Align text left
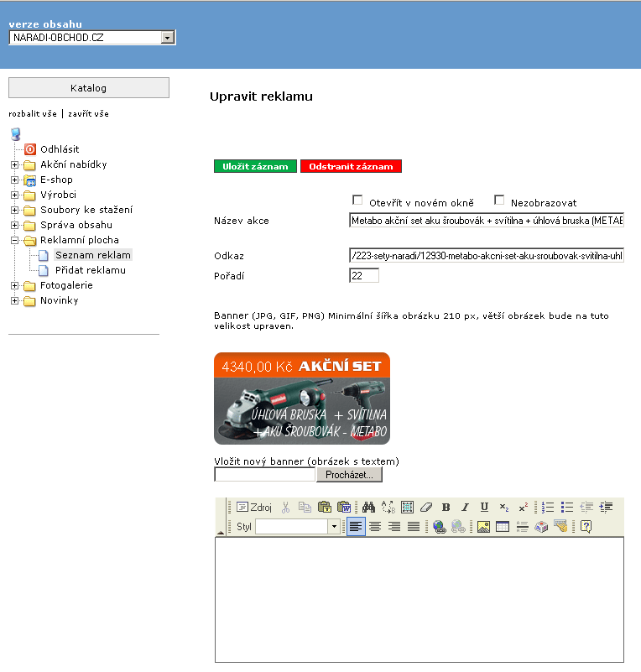This screenshot has width=641, height=672. (356, 526)
